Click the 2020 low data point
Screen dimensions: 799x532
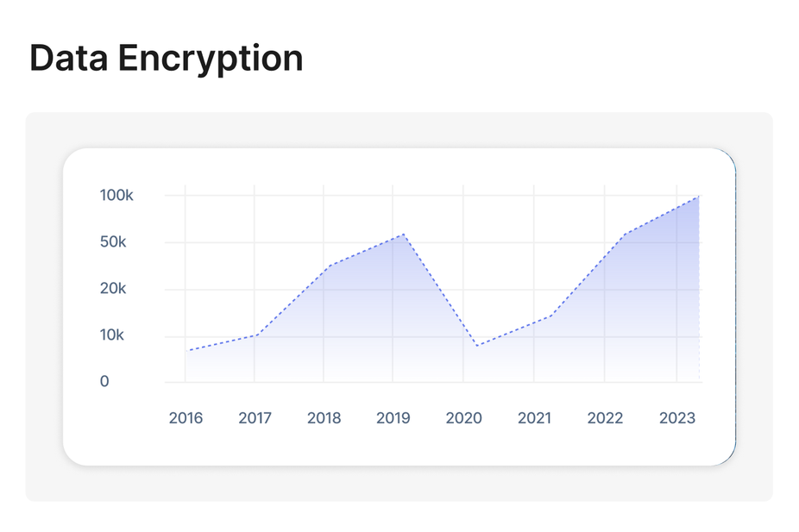pos(477,346)
